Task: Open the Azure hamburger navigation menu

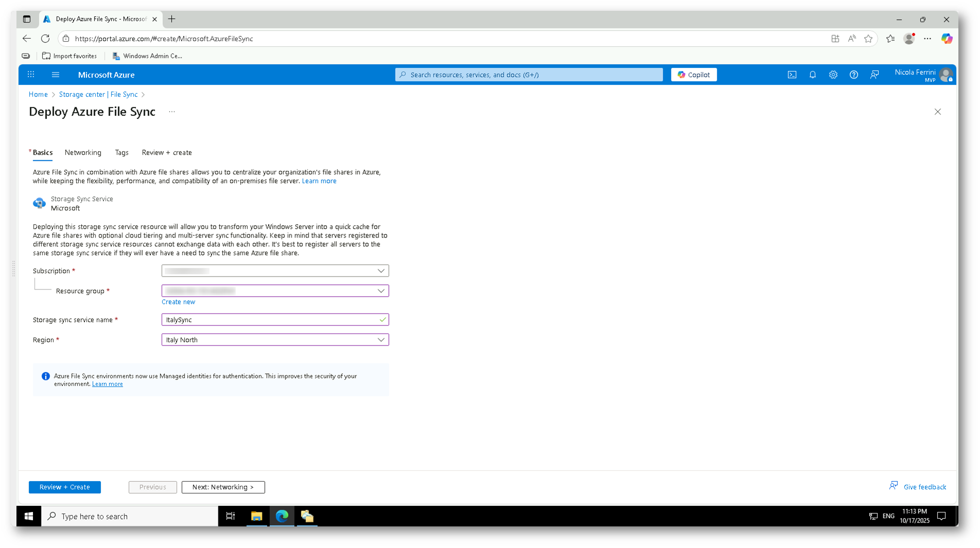Action: tap(56, 75)
